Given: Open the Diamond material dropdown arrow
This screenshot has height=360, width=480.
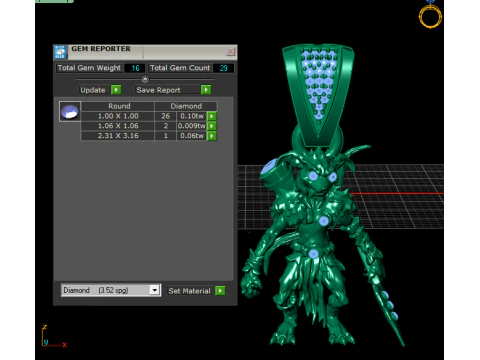Looking at the screenshot, I should coord(154,290).
